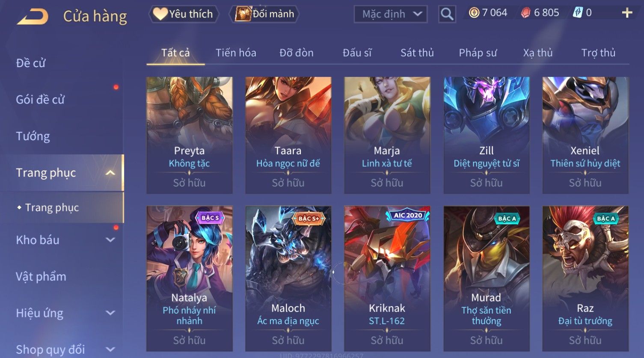The height and width of the screenshot is (358, 644).
Task: Click the gold coin balance icon
Action: click(x=474, y=13)
